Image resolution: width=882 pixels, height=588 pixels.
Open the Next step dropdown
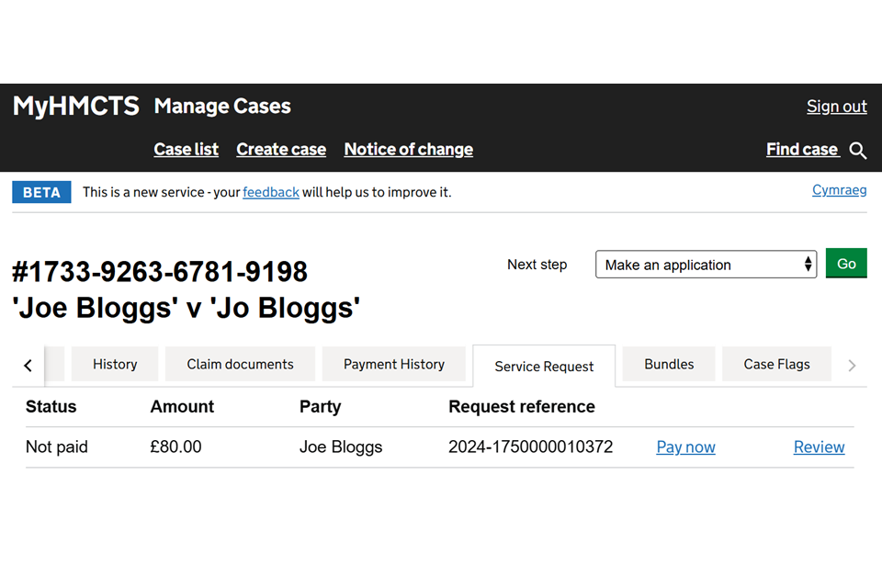click(x=706, y=265)
